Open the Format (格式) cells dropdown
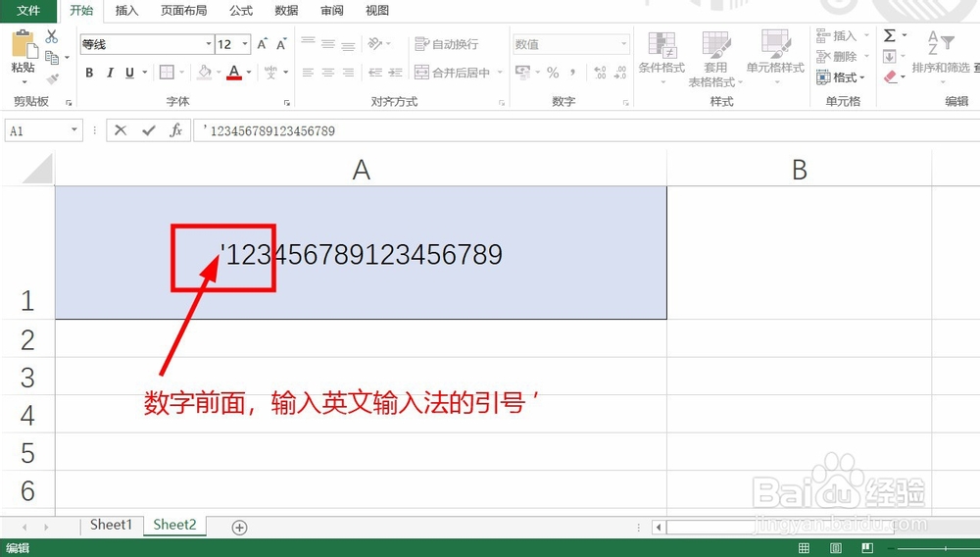Viewport: 980px width, 557px height. click(x=841, y=77)
